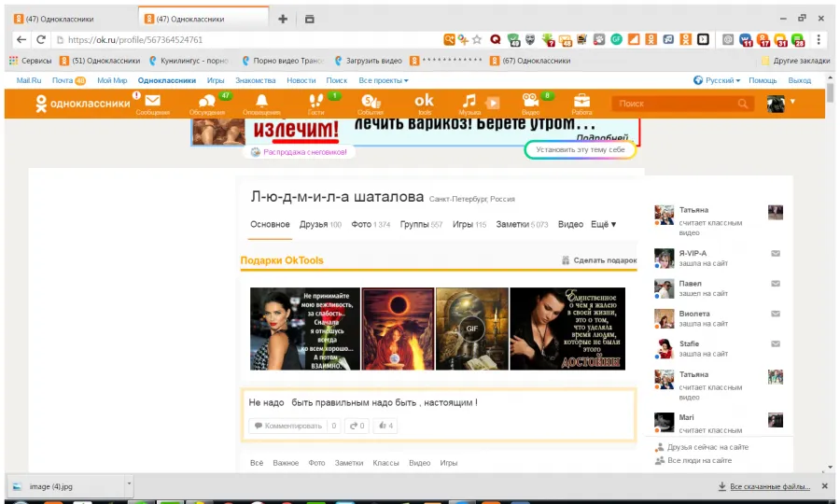Click the Одноклассники logo
Viewport: 840px width, 504px height.
pos(82,104)
